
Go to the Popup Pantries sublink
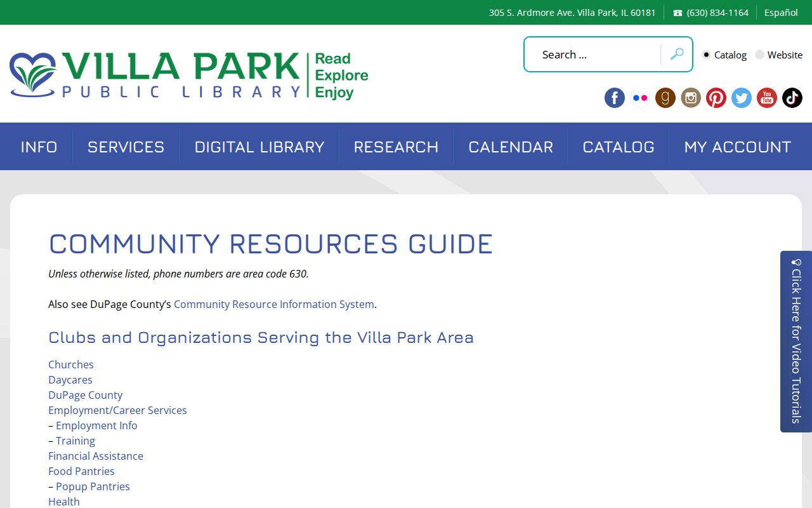pyautogui.click(x=93, y=486)
